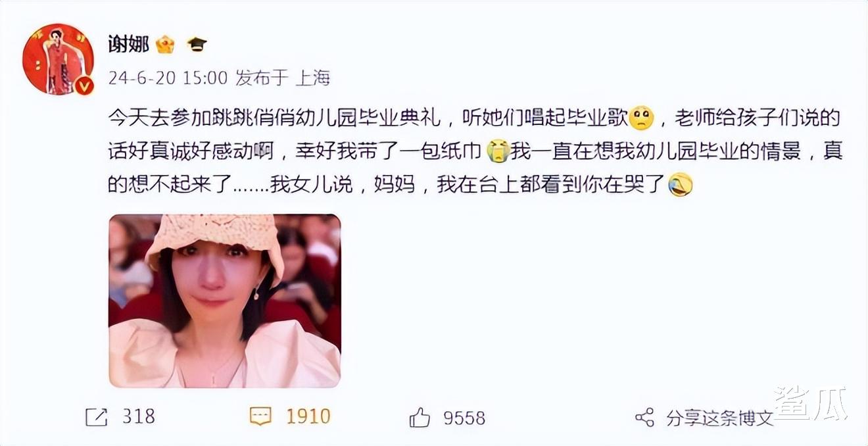The image size is (868, 446).
Task: Click the orange verified V badge
Action: (84, 86)
